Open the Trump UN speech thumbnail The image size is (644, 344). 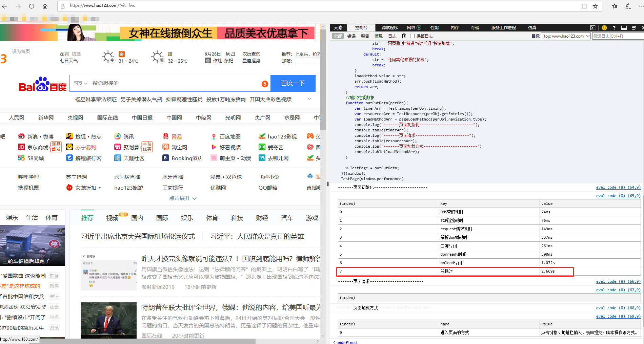(x=108, y=320)
